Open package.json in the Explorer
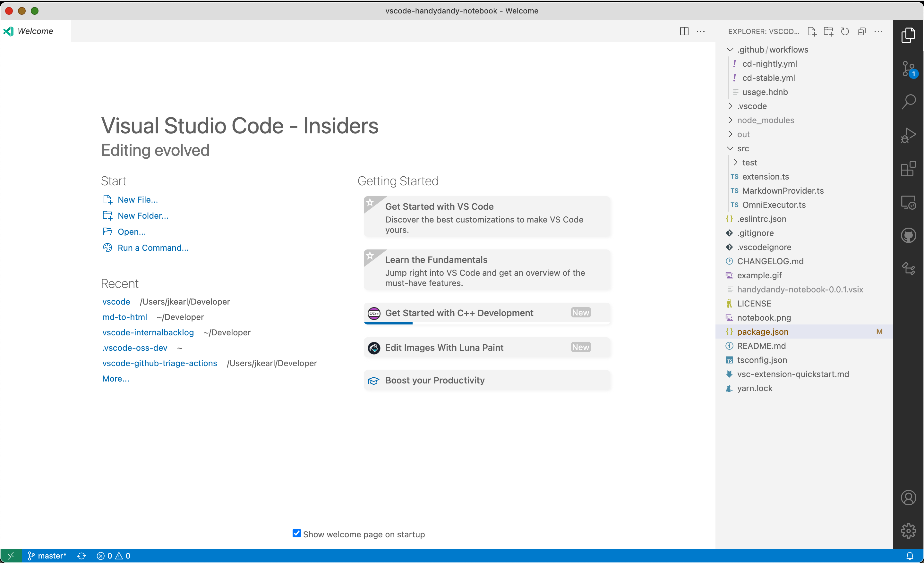The height and width of the screenshot is (563, 924). pyautogui.click(x=804, y=332)
